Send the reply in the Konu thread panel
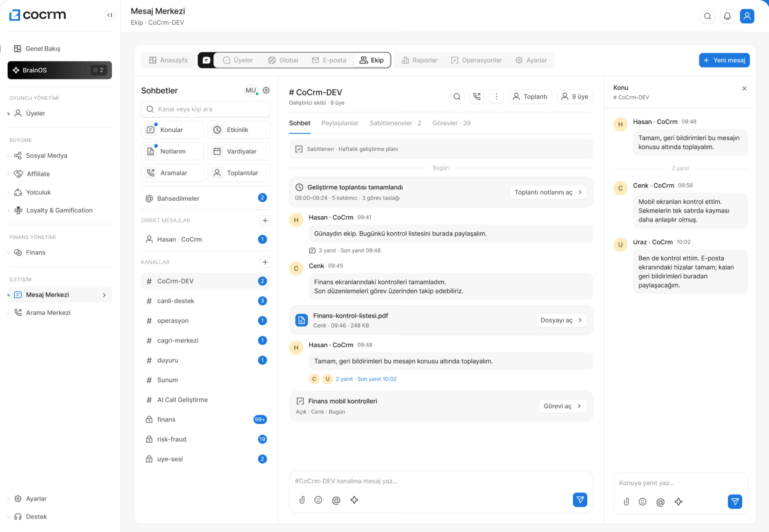This screenshot has width=769, height=532. click(735, 501)
